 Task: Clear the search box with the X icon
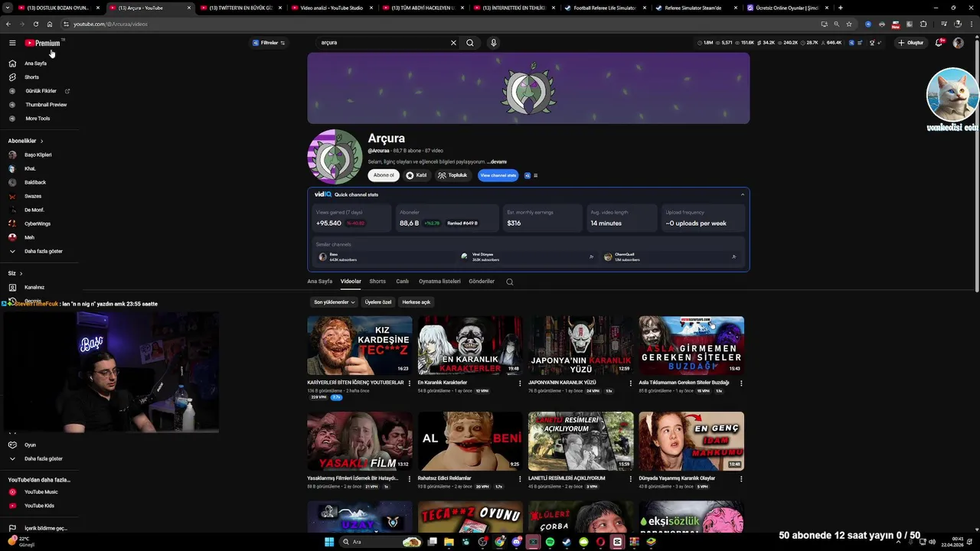tap(453, 43)
